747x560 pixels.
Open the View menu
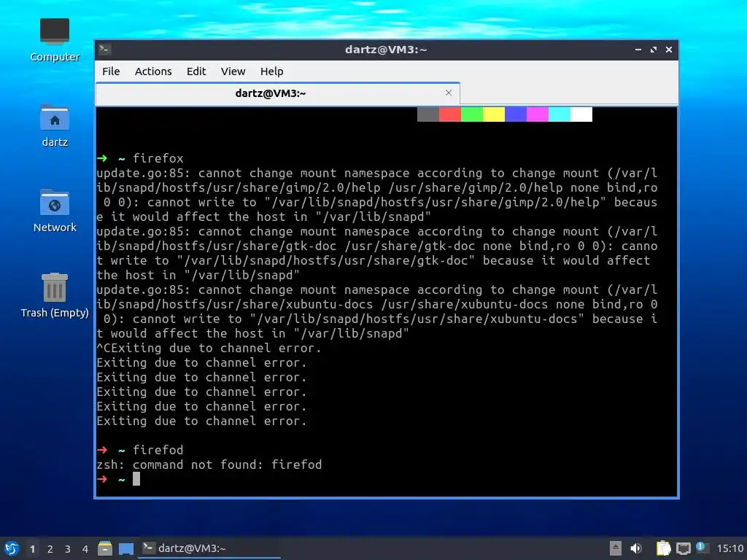pyautogui.click(x=233, y=71)
